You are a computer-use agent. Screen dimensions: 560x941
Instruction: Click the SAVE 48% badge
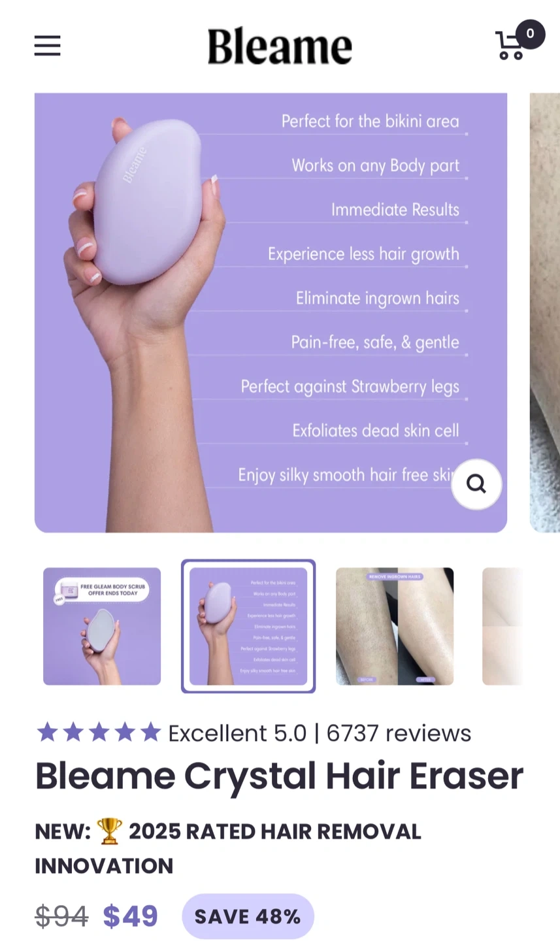coord(248,916)
